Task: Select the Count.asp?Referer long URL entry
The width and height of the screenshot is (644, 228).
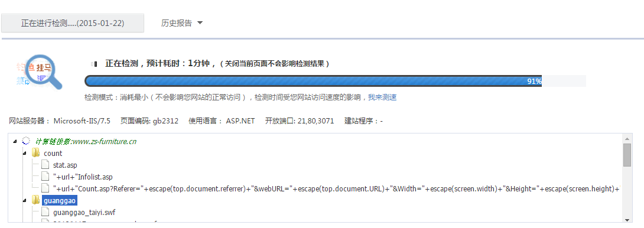Action: click(x=336, y=189)
